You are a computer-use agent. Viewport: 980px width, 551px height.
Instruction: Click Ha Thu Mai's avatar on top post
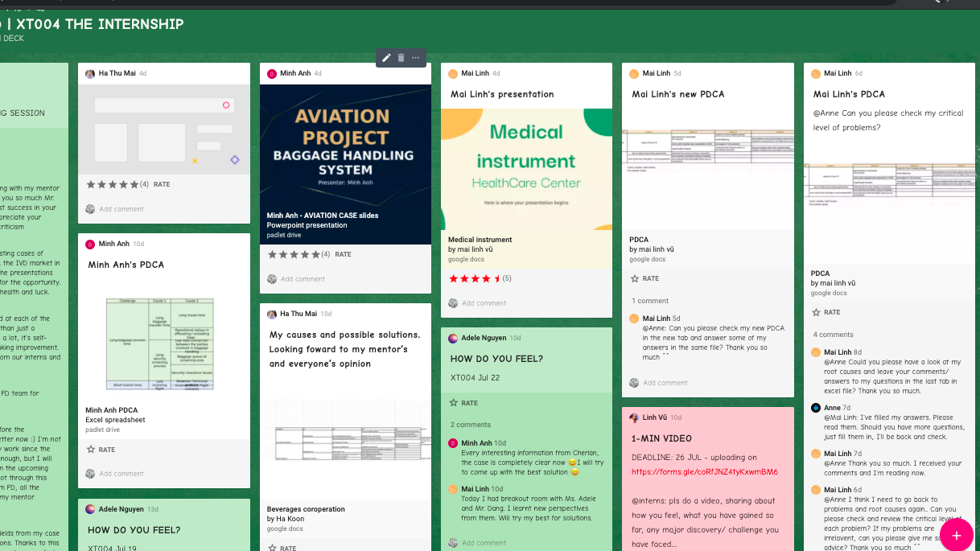[90, 73]
